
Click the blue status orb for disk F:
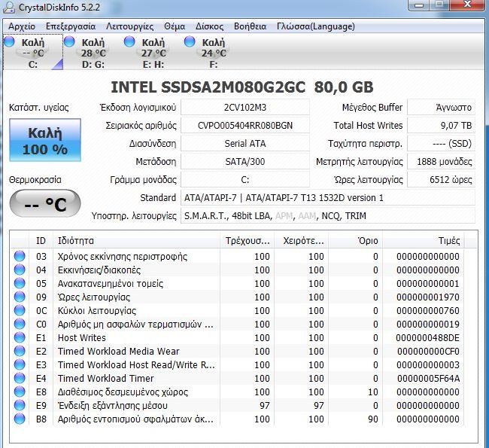[190, 41]
